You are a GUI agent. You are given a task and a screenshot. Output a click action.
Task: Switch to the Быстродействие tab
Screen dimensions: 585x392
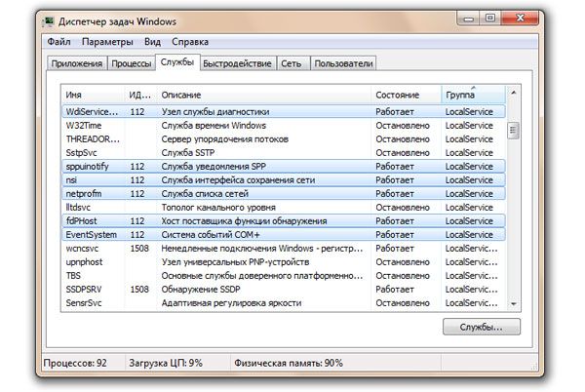click(x=237, y=63)
